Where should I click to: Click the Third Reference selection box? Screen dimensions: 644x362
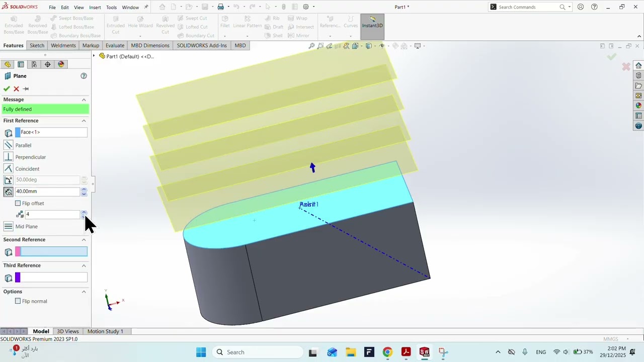pos(51,278)
